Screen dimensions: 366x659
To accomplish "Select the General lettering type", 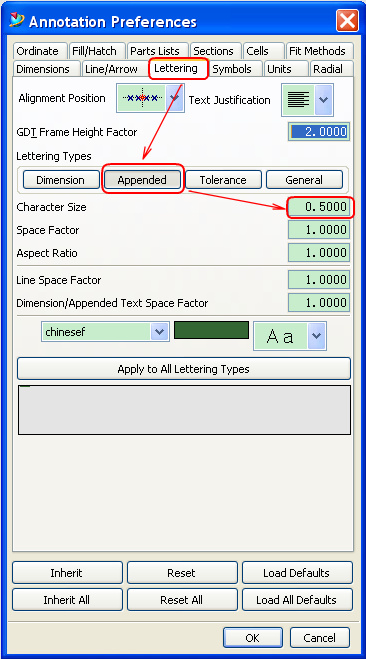I will (x=304, y=180).
